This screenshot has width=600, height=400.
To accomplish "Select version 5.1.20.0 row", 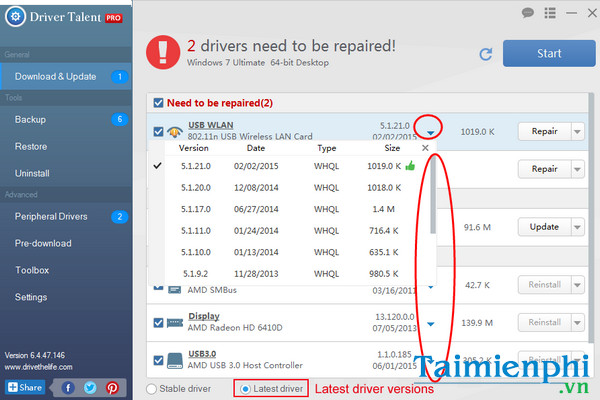I will pyautogui.click(x=293, y=188).
